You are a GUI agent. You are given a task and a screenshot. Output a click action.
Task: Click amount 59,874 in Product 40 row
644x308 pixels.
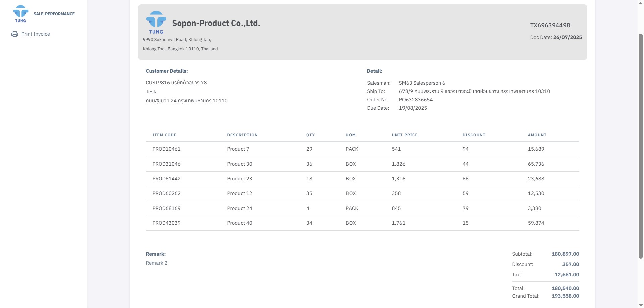pos(536,223)
